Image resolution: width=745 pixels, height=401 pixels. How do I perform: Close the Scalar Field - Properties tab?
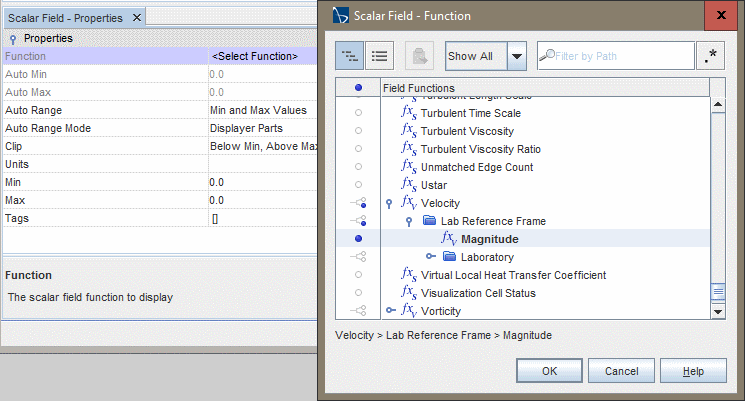pos(137,18)
